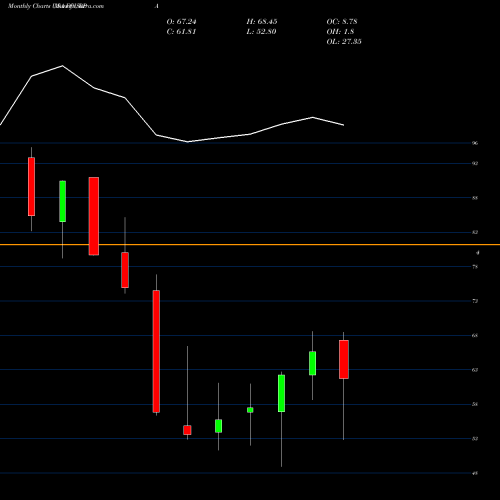Select the small green candle near 58
Viewport: 500px width, 500px height.
[x=250, y=410]
